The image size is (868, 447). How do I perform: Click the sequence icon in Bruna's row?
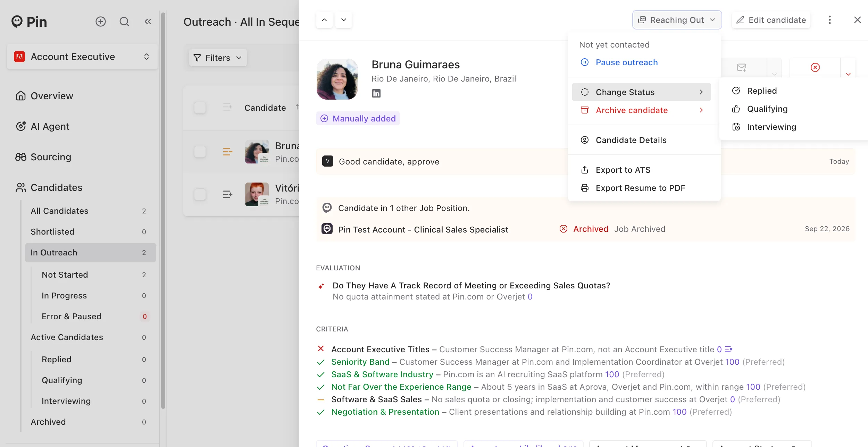pos(227,152)
